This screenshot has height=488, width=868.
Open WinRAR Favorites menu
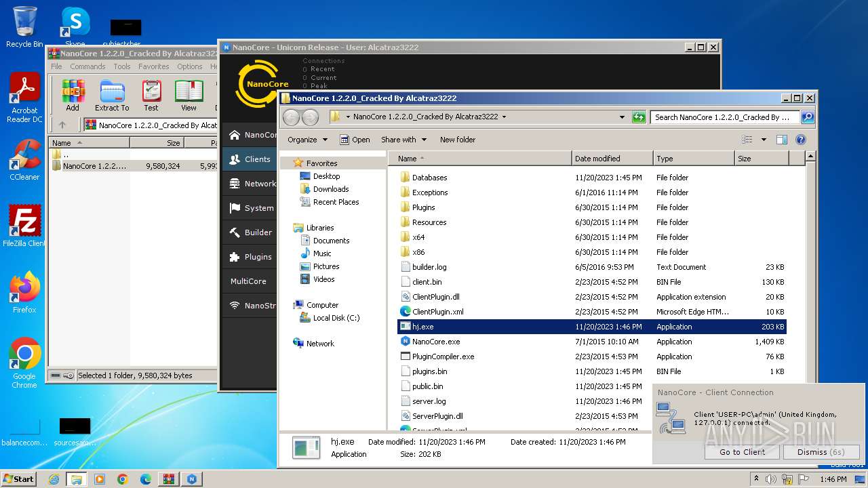[x=154, y=66]
